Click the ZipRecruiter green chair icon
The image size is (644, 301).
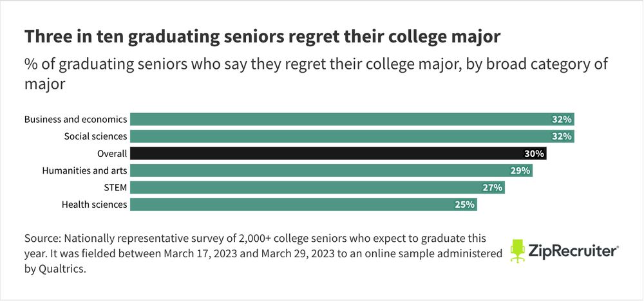(518, 251)
